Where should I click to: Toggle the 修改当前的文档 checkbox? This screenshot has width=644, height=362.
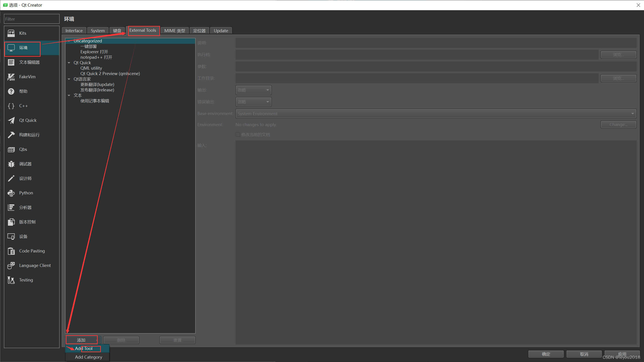point(238,135)
